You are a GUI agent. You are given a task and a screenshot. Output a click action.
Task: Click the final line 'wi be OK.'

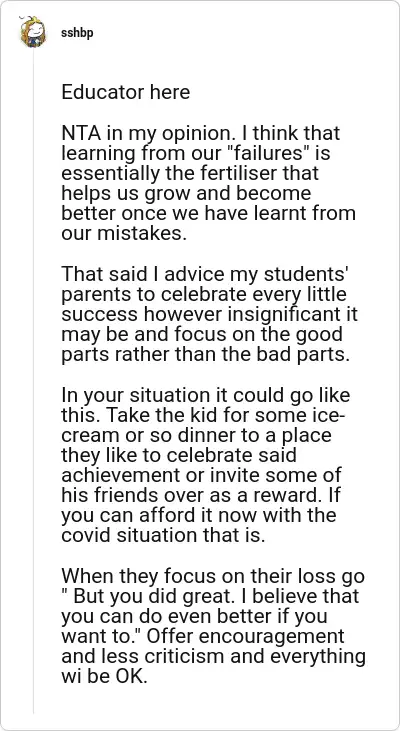point(104,676)
